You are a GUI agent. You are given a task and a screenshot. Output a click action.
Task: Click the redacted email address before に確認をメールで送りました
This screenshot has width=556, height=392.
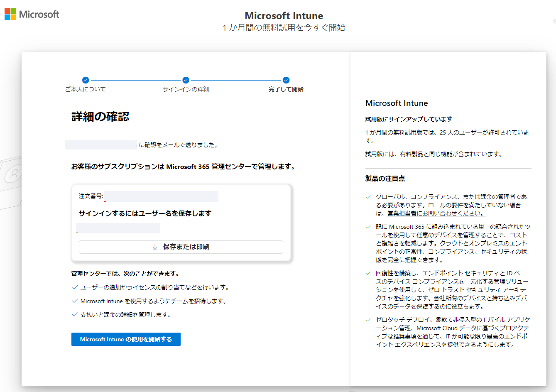(101, 145)
